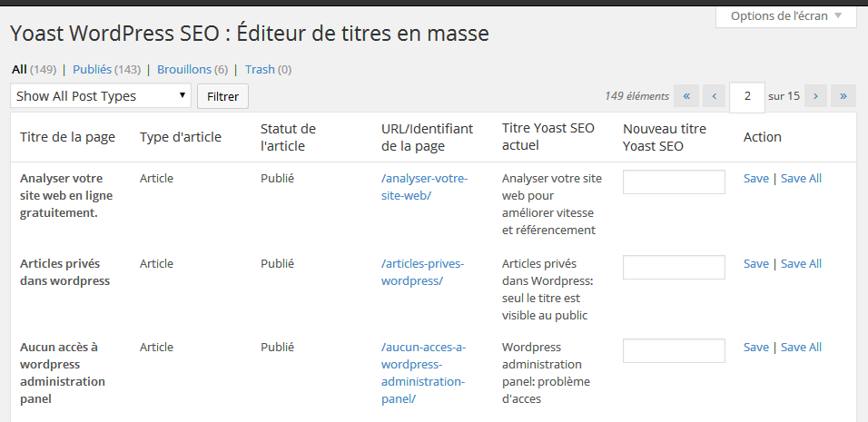Click 'Publié' status in Articles privés row
The width and height of the screenshot is (868, 422).
(277, 263)
